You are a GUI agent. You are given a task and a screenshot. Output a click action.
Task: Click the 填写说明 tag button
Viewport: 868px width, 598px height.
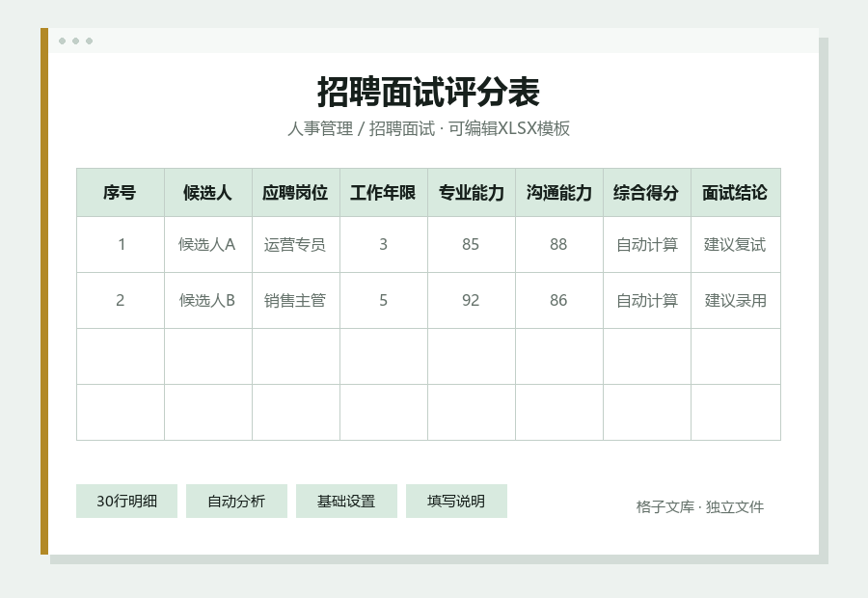click(x=456, y=502)
